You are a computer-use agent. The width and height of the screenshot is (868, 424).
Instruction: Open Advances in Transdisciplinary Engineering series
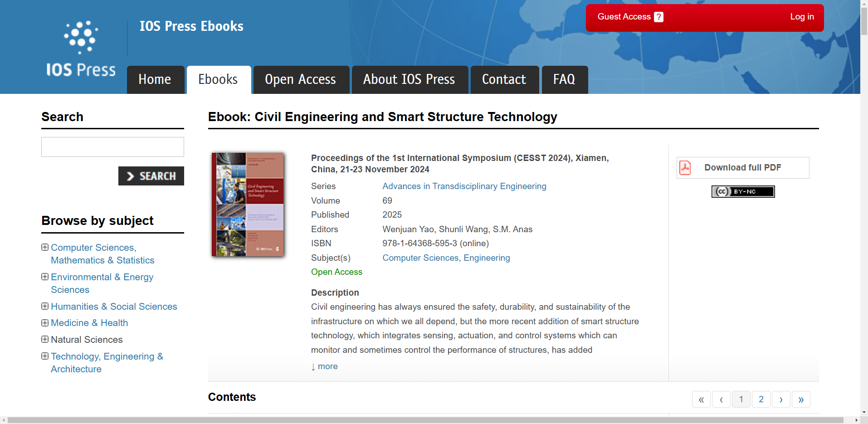point(464,186)
